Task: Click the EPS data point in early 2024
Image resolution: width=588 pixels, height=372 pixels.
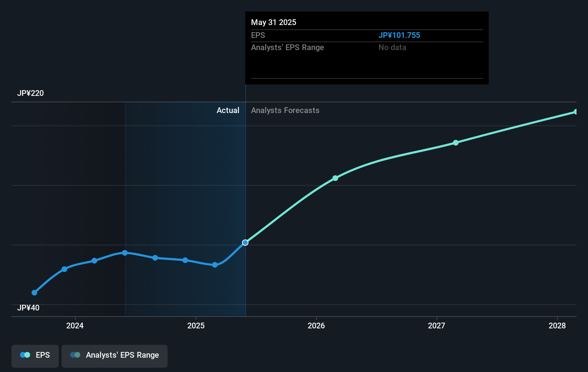Action: coord(95,261)
